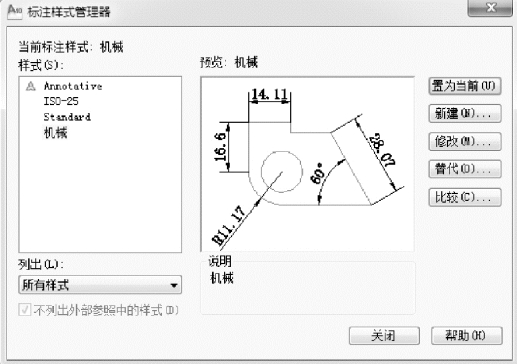Click the dimension style preview image
The width and height of the screenshot is (517, 364).
pyautogui.click(x=307, y=164)
